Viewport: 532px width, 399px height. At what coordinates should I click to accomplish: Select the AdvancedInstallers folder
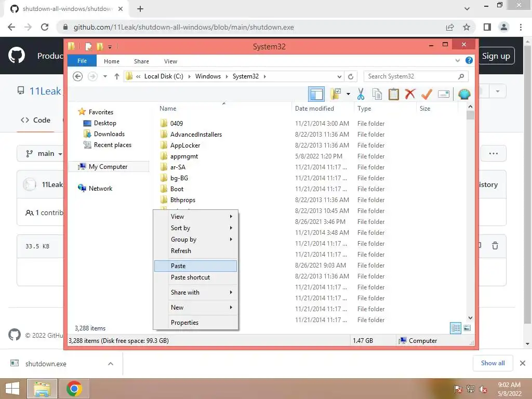(196, 135)
